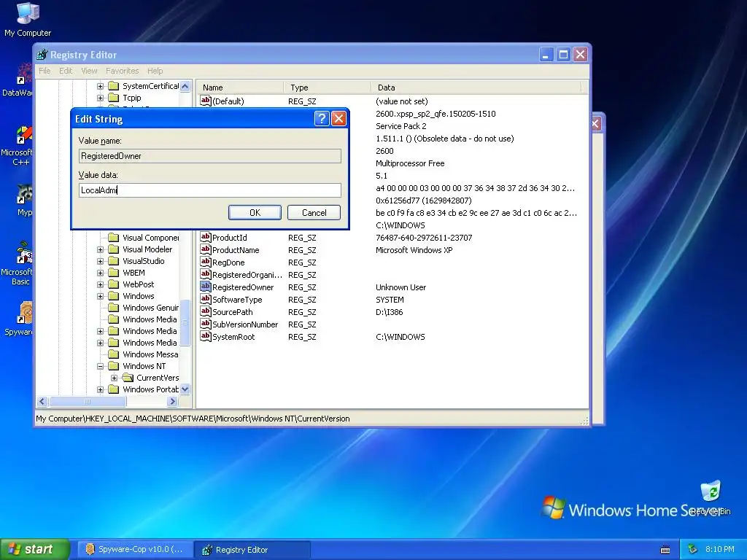The width and height of the screenshot is (747, 560).
Task: Click the Windows Portable folder icon
Action: pyautogui.click(x=113, y=389)
